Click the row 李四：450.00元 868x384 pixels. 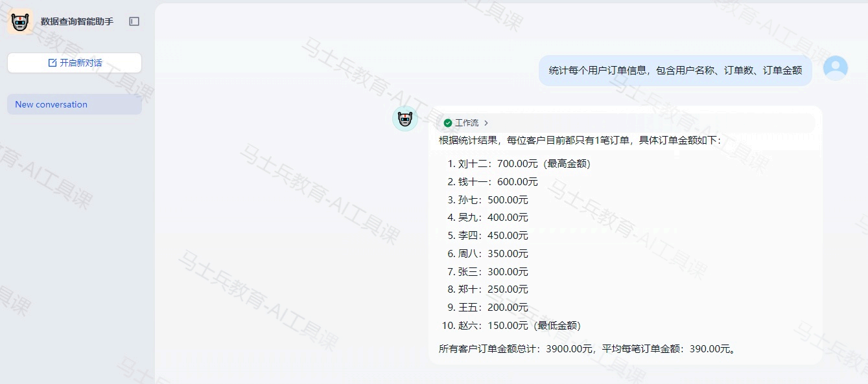(488, 236)
